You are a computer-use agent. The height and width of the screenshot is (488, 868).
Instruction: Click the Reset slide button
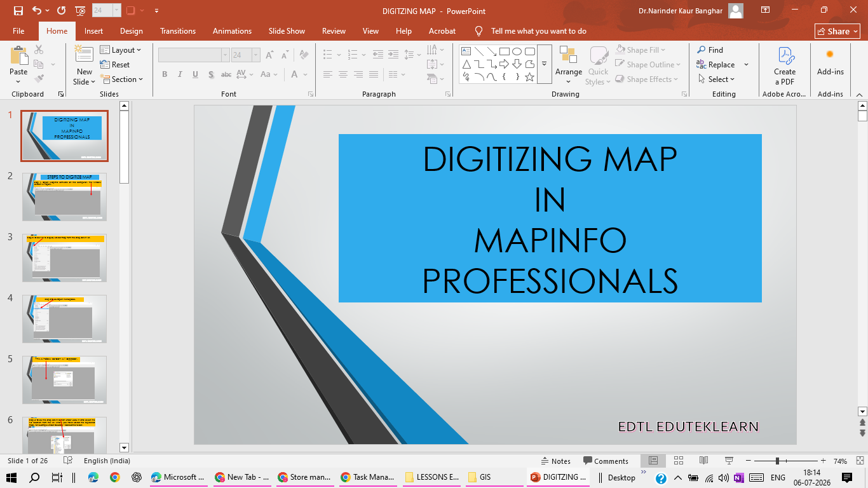tap(115, 65)
